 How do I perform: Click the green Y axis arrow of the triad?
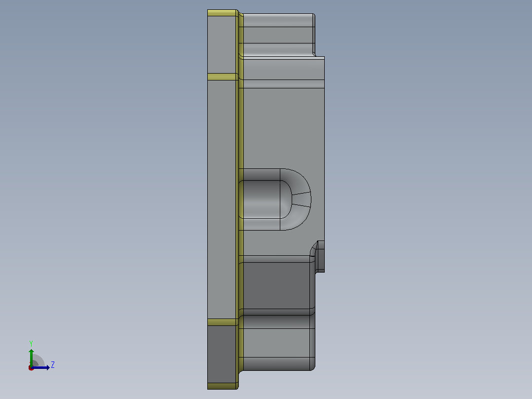coord(31,357)
